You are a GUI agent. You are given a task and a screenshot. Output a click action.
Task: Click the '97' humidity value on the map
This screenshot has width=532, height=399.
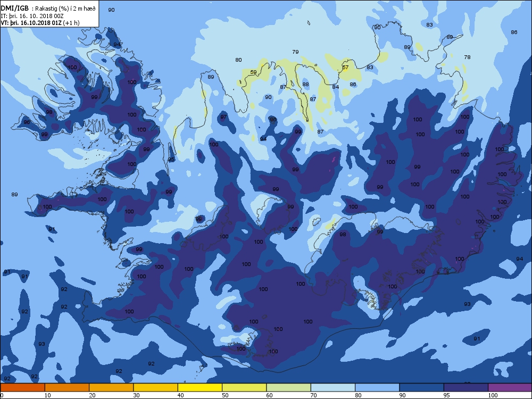[223, 117]
